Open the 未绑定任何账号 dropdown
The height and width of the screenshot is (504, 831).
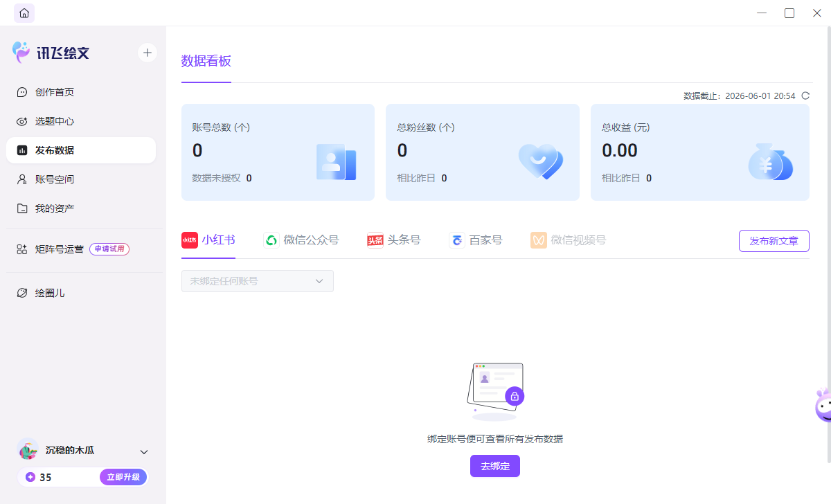258,281
